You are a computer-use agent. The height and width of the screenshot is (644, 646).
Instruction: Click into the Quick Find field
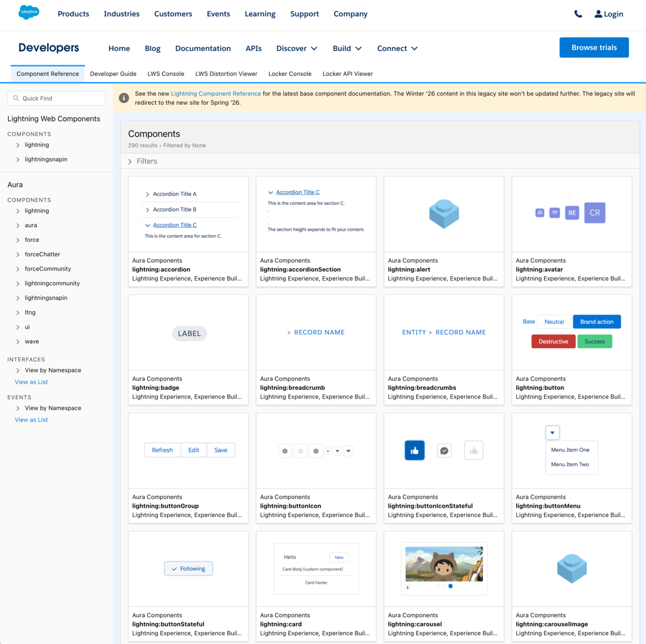click(x=57, y=99)
